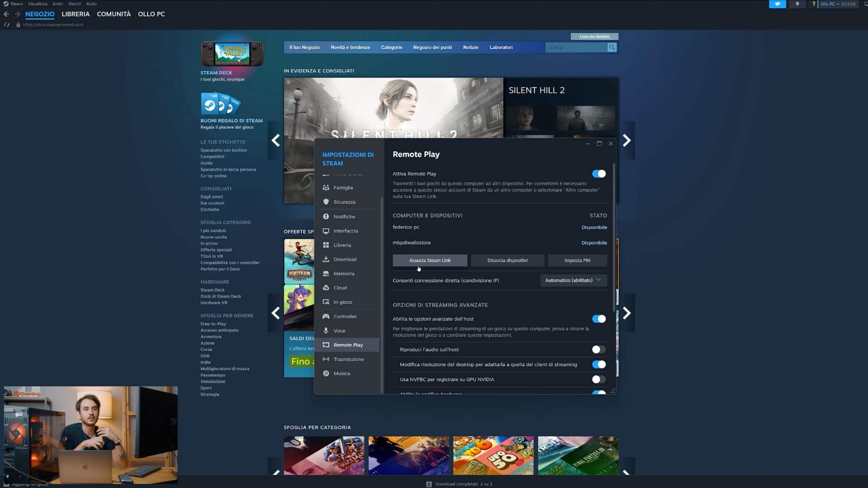Open the Aiuto menu
This screenshot has height=488, width=868.
click(91, 4)
